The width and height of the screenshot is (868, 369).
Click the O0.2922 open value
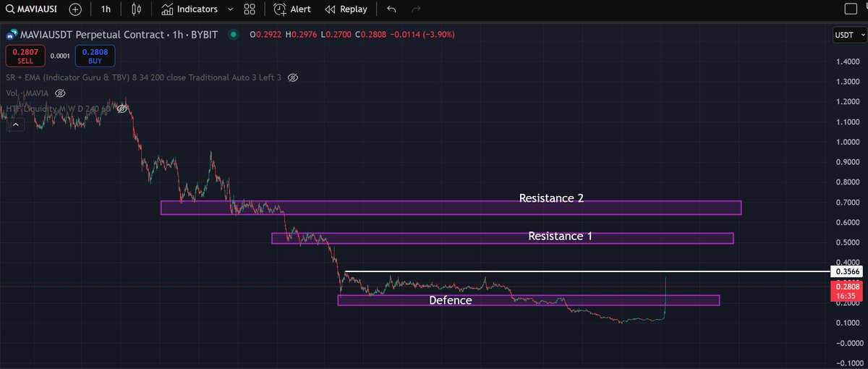(x=265, y=35)
